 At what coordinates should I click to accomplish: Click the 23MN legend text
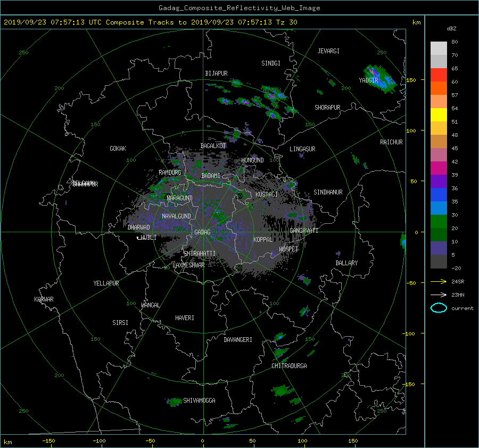(x=458, y=295)
